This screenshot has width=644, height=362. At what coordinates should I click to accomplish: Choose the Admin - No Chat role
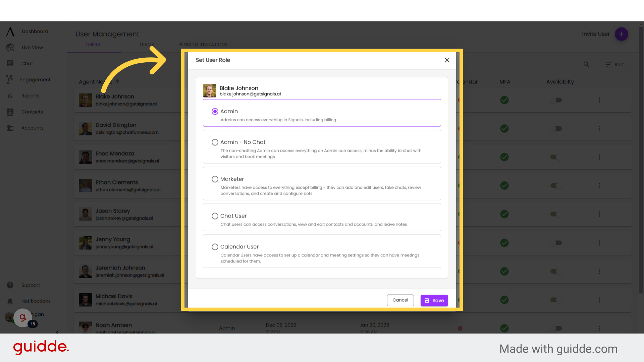pos(215,142)
